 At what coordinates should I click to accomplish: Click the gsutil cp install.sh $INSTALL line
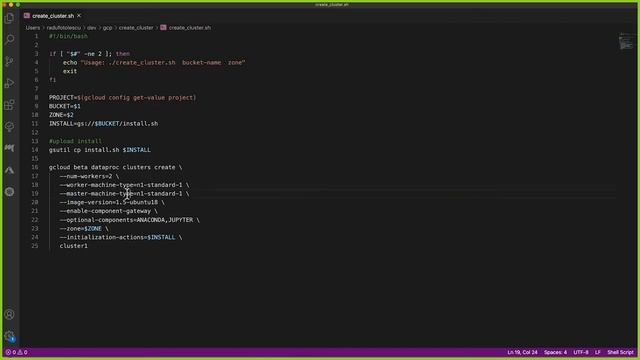100,150
